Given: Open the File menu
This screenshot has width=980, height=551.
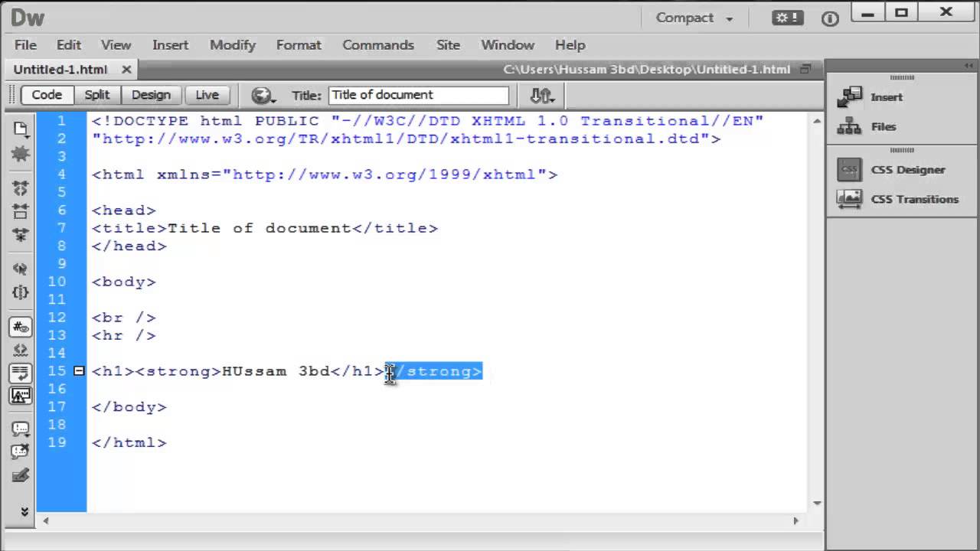Looking at the screenshot, I should pos(25,45).
